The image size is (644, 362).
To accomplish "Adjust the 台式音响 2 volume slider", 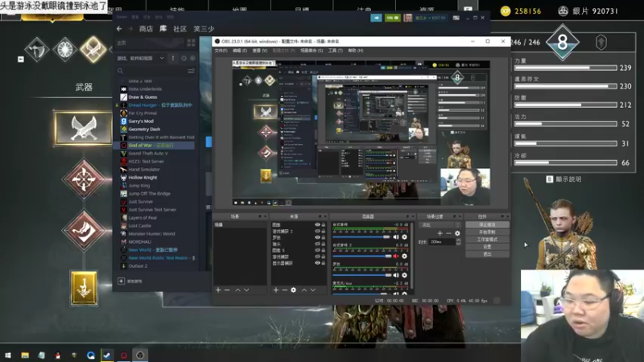I will point(361,256).
